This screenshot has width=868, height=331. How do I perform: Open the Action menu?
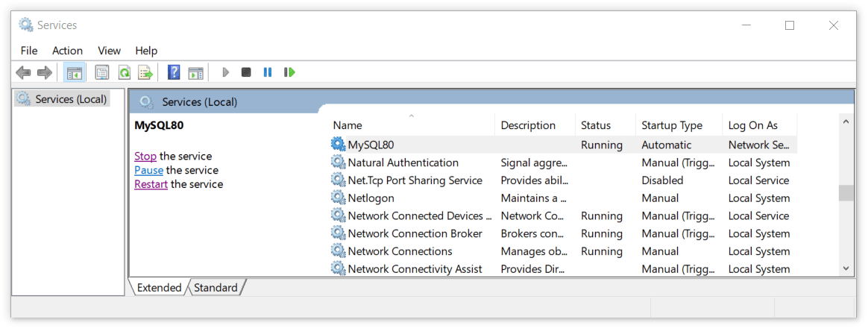pos(68,51)
